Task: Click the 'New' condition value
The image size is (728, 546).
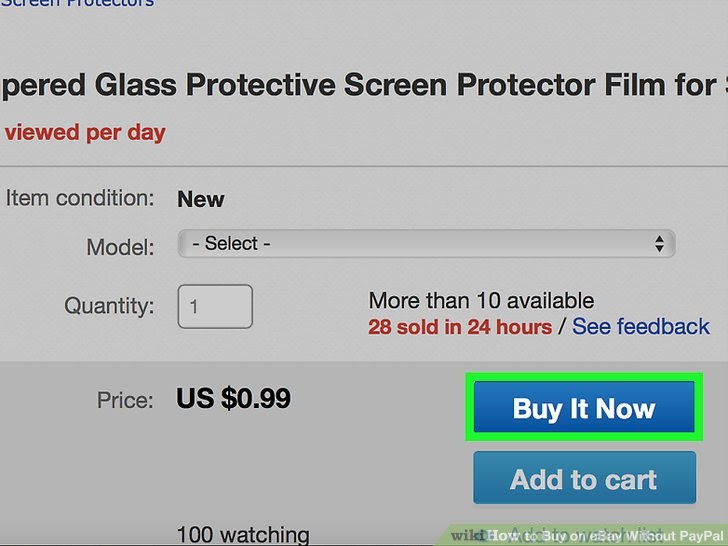Action: click(x=201, y=199)
